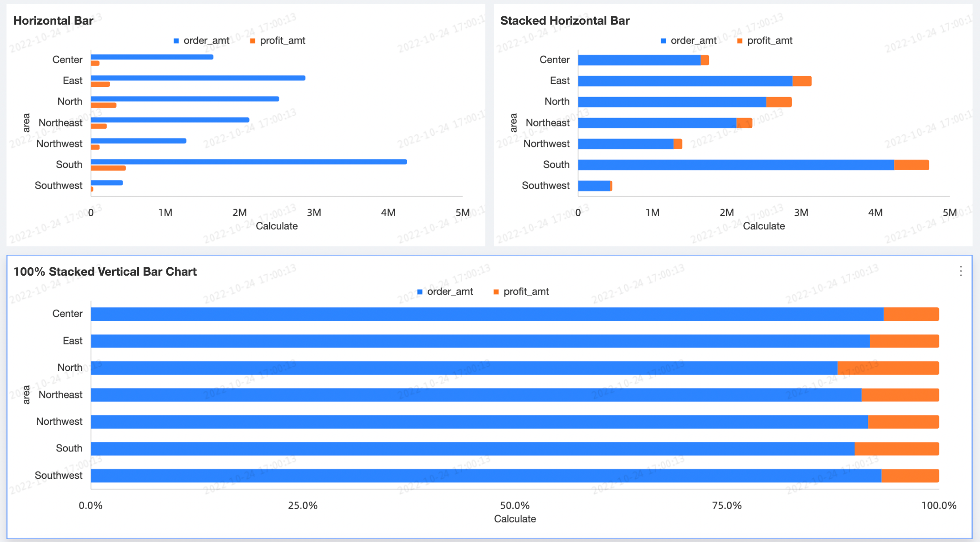The height and width of the screenshot is (542, 980).
Task: Click East orange segment in Stacked Horizontal Bar chart
Action: (802, 81)
